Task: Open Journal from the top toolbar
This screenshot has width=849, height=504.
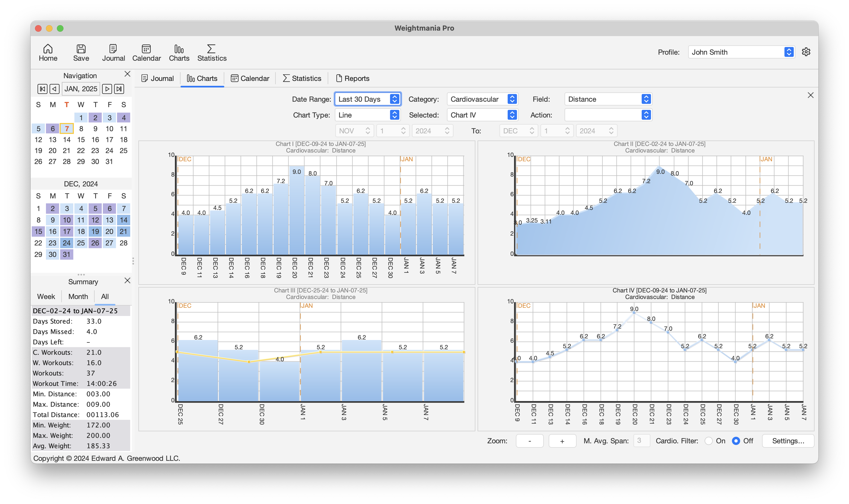Action: (x=113, y=52)
